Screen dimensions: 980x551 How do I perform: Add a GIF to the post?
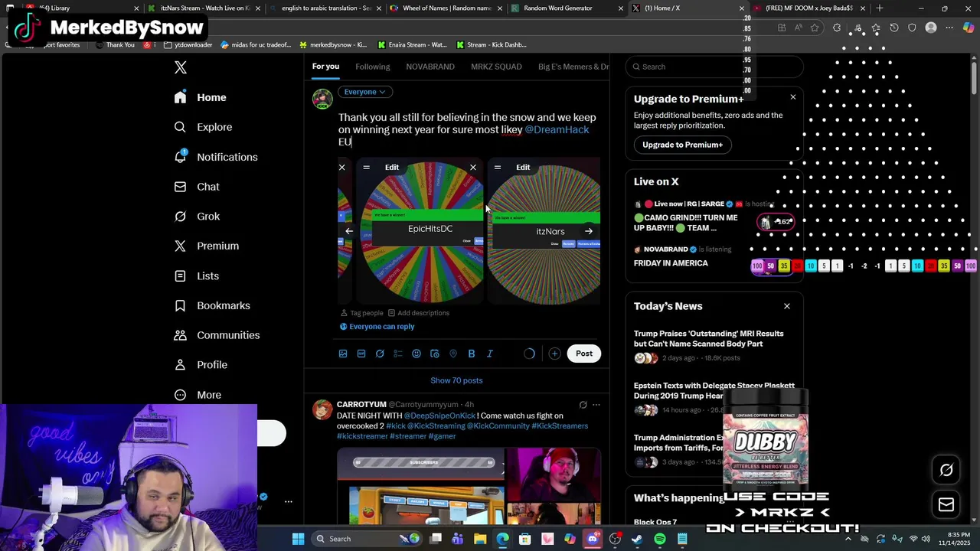coord(361,354)
